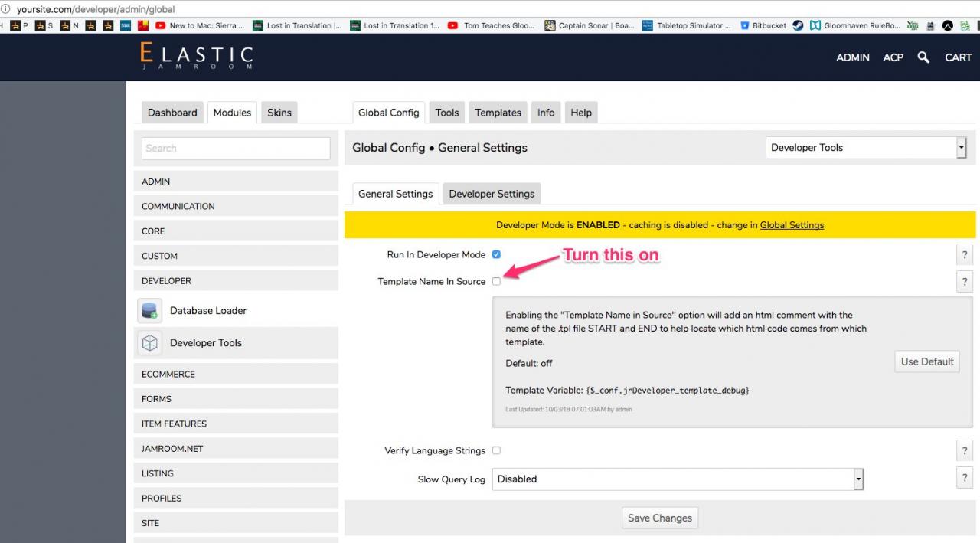Expand the ECOMMERCE module category
980x543 pixels.
(236, 374)
